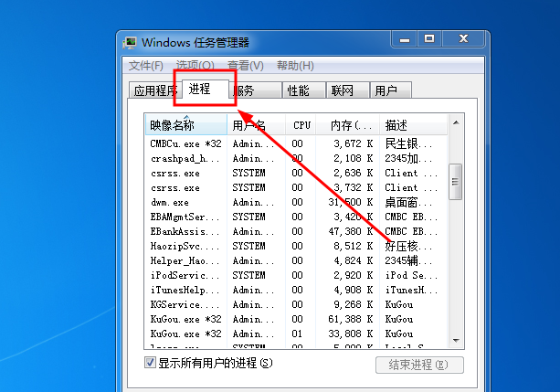
Task: Select the crashpad_h... process row
Action: click(296, 158)
